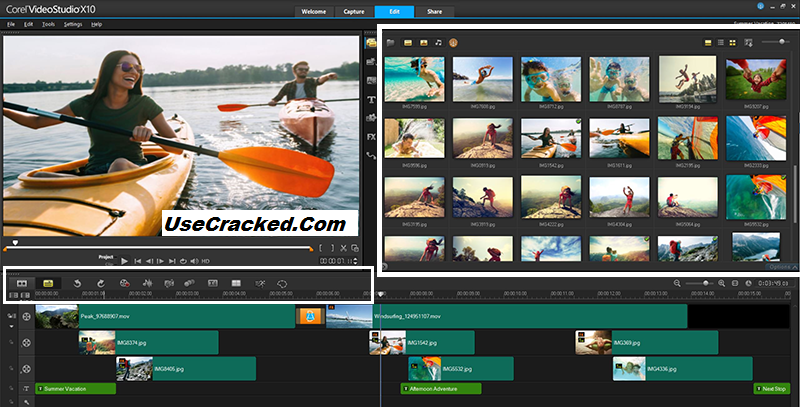
Task: Select Project playback mode
Action: click(x=106, y=257)
